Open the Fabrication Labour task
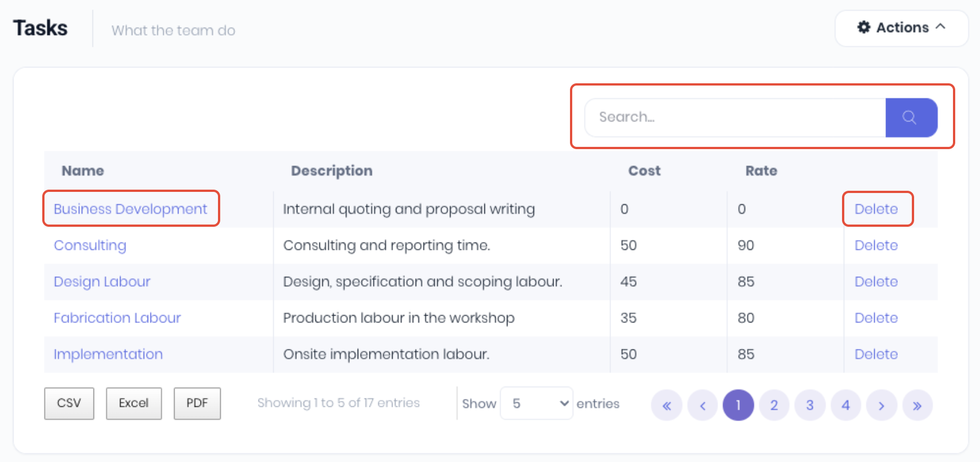 pos(117,318)
